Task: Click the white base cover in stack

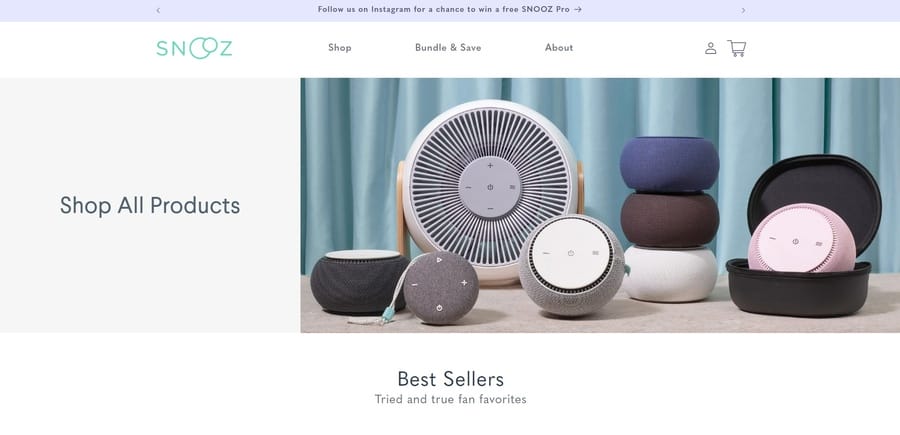Action: [670, 274]
